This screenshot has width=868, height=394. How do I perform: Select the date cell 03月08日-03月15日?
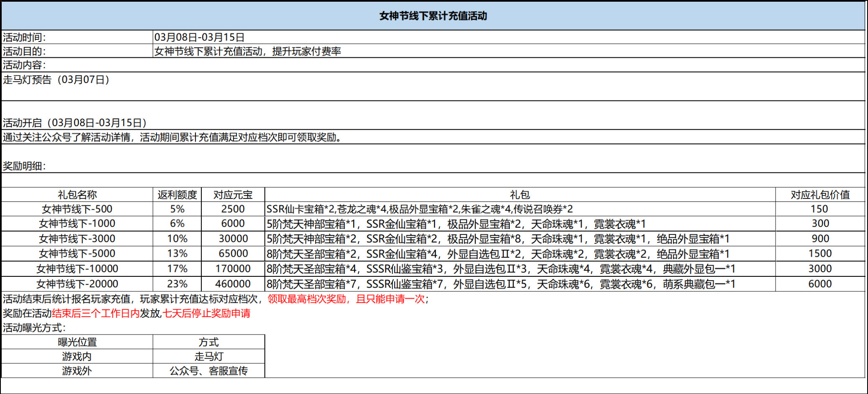coord(509,37)
